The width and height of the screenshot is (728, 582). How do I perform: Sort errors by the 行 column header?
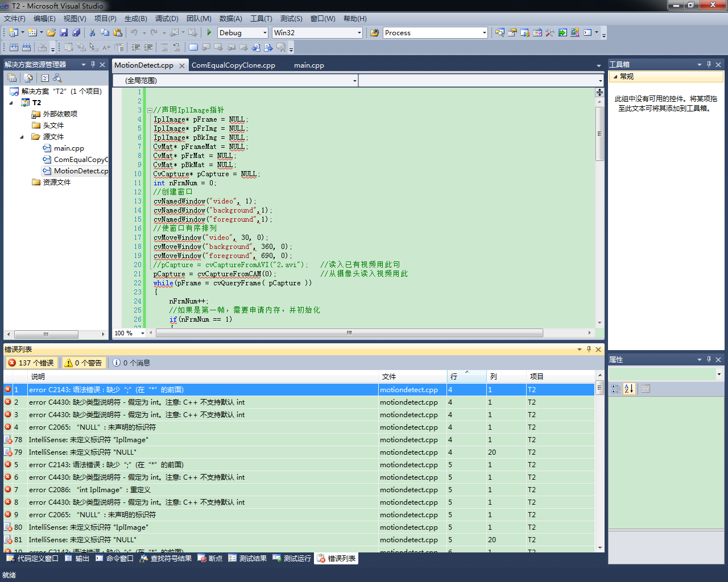click(x=467, y=376)
